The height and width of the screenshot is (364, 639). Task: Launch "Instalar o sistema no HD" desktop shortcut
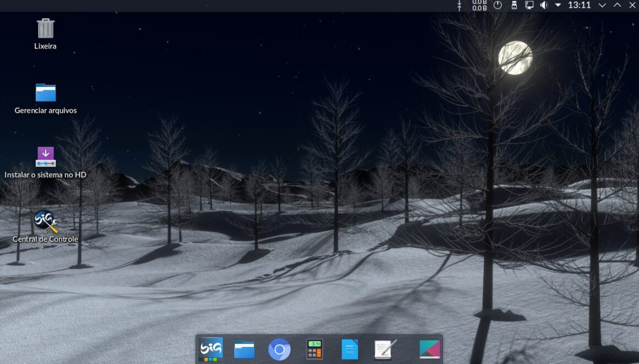point(45,157)
